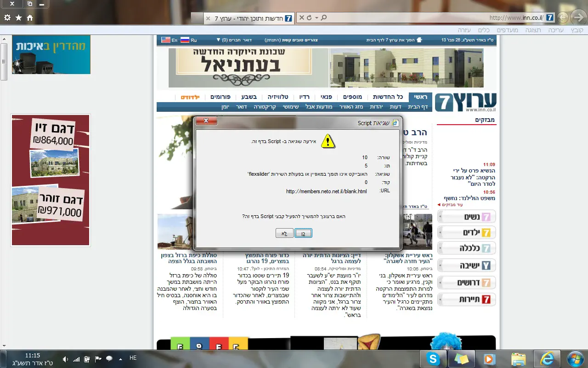
Task: Click the לא (No) button in dialog
Action: (x=285, y=234)
